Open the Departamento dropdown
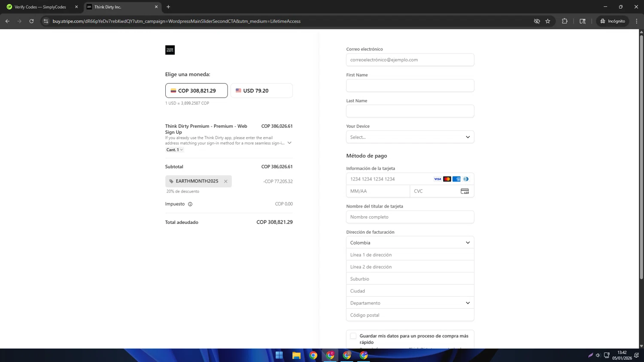This screenshot has height=362, width=644. pos(410,302)
